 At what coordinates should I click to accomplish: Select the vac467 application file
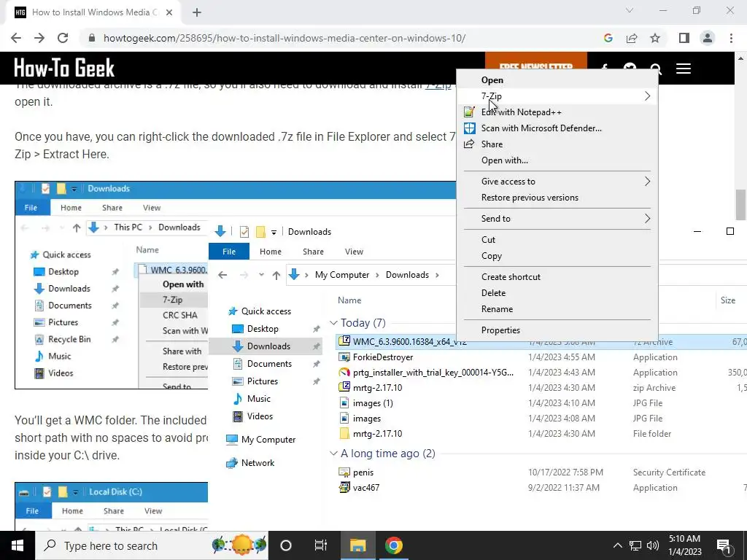366,488
